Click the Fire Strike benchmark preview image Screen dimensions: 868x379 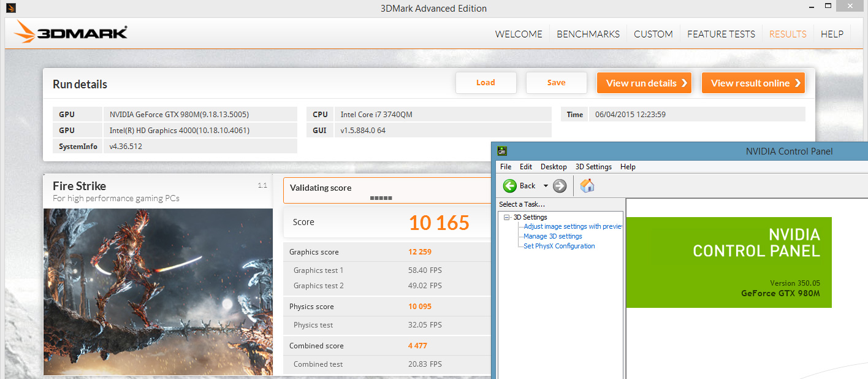[x=158, y=291]
